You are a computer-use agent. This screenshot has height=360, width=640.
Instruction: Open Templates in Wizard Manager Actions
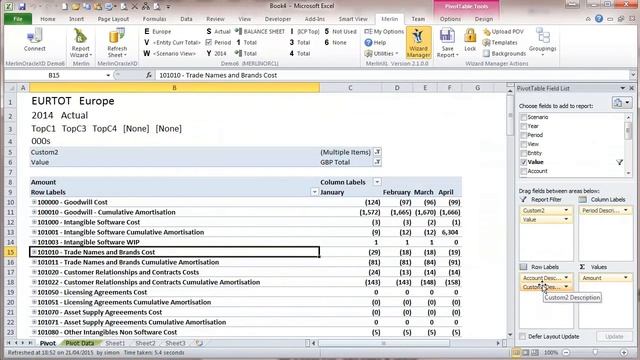click(x=500, y=42)
